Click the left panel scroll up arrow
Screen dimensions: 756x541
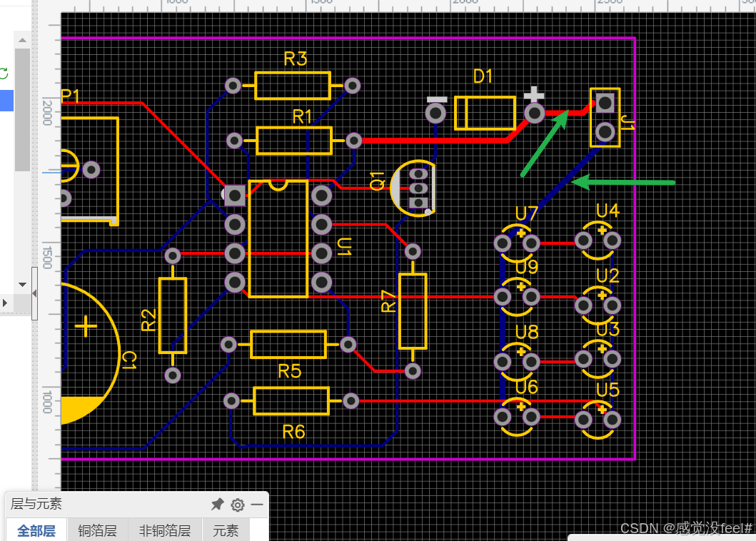(22, 40)
